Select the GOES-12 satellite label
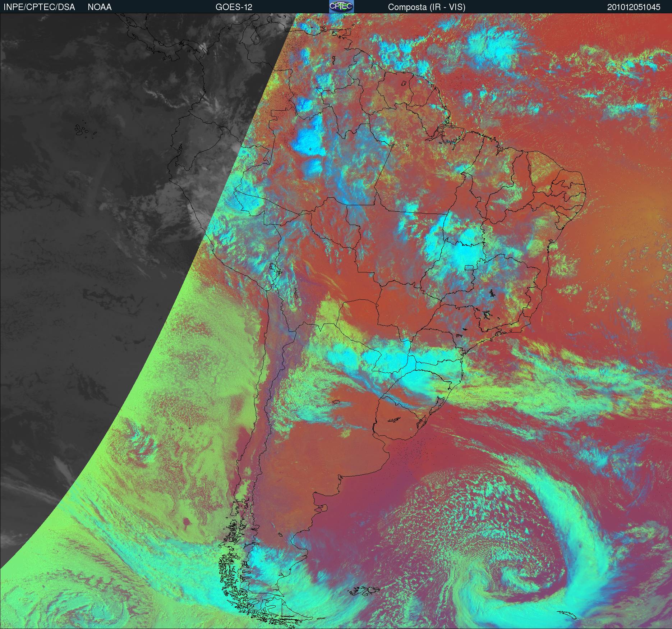This screenshot has height=629, width=672. 234,7
